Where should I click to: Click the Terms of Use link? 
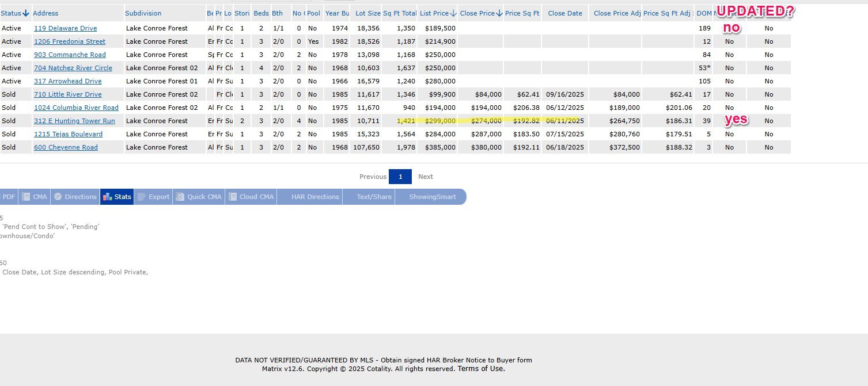(481, 369)
